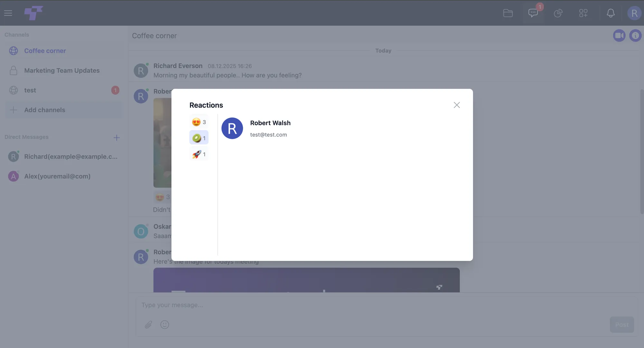Click Robert Walsh's avatar in Reactions

point(232,128)
